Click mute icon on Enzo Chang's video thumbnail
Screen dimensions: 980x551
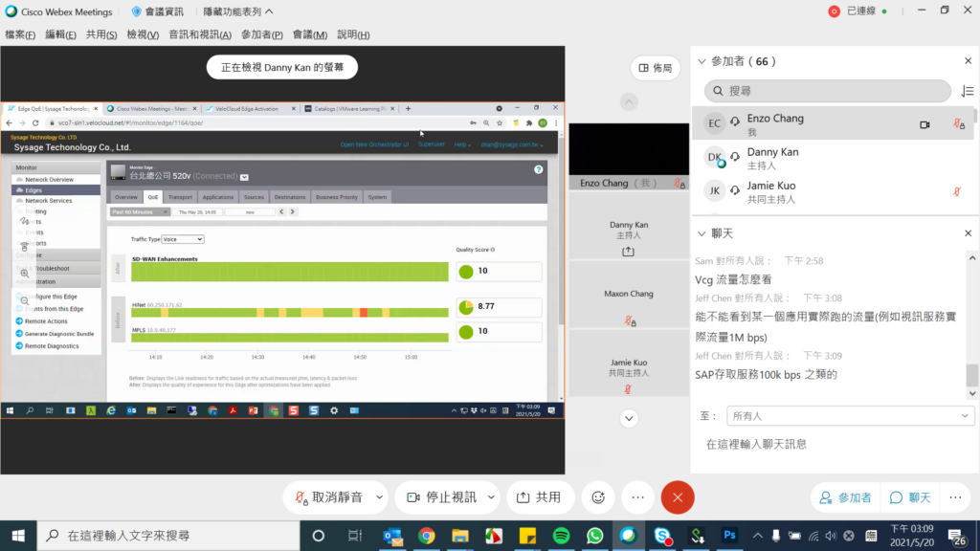(x=679, y=183)
